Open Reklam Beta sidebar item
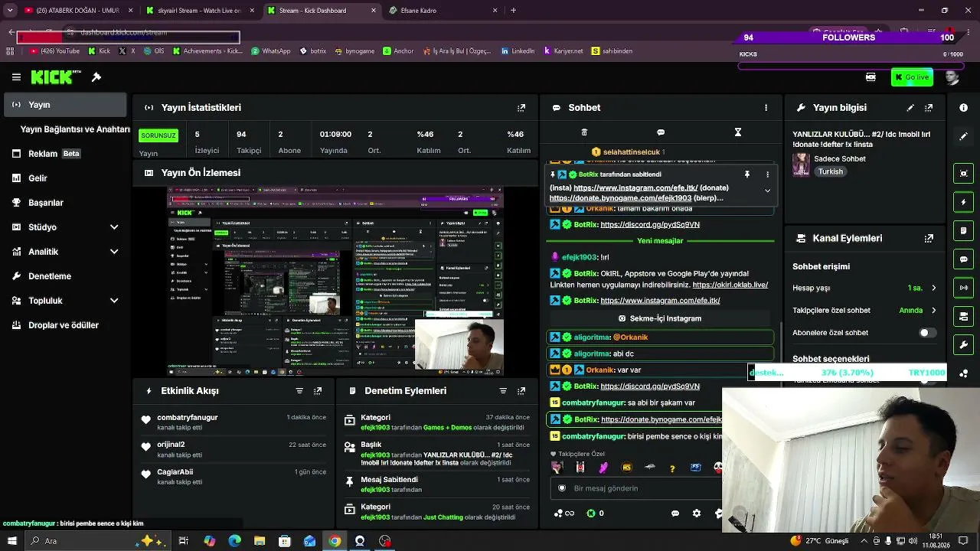Viewport: 980px width, 551px height. pos(64,154)
